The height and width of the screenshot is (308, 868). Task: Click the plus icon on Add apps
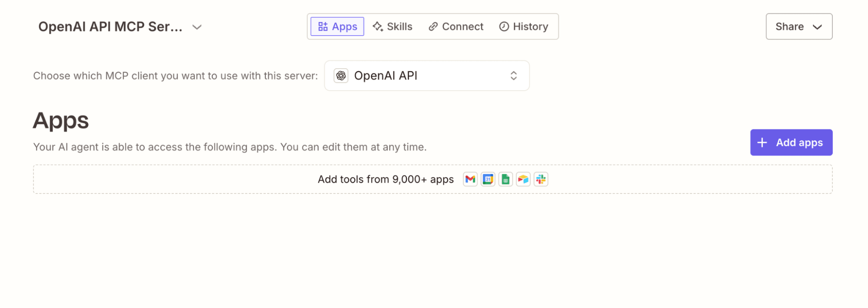(x=762, y=142)
